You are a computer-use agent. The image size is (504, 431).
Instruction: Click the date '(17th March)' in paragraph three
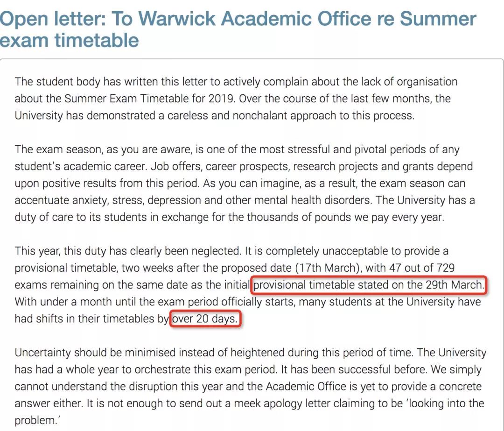[328, 268]
